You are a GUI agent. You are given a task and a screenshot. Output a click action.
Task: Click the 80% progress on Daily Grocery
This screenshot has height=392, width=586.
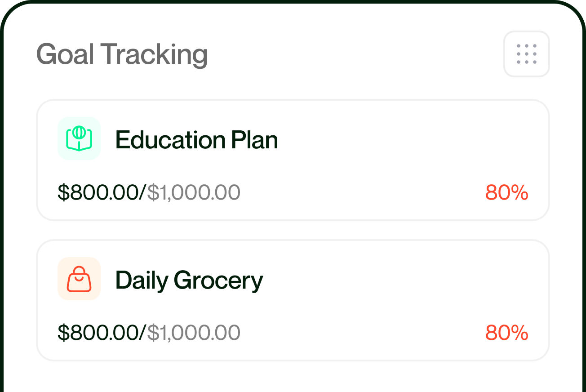(x=506, y=333)
